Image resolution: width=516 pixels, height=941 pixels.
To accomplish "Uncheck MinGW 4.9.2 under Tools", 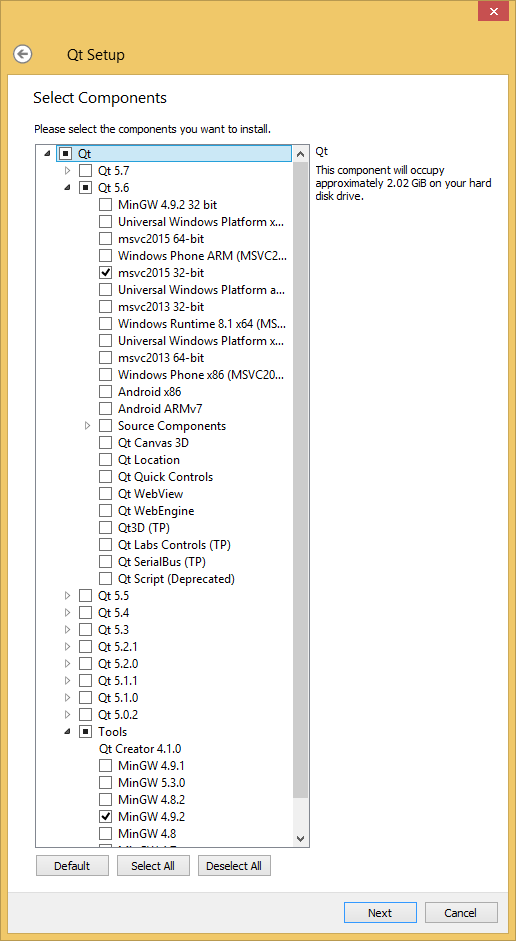I will 106,816.
